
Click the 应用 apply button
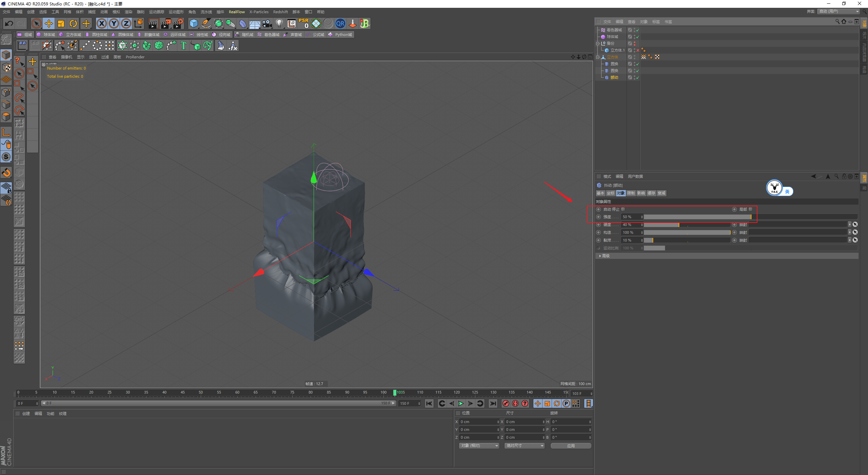[571, 445]
